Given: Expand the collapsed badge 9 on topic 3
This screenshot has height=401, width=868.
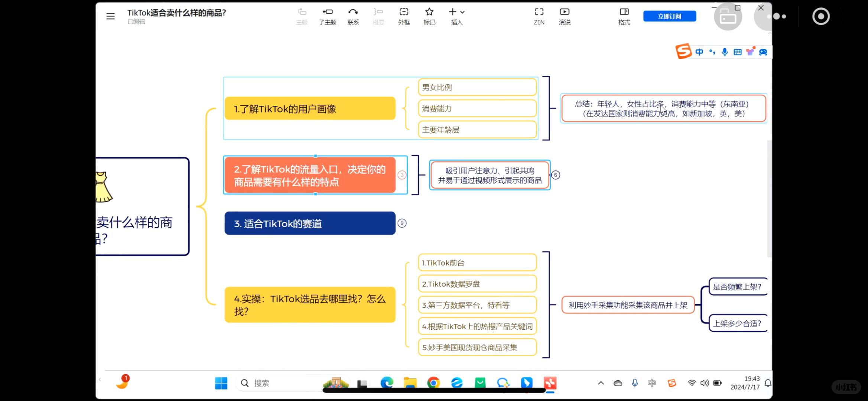Looking at the screenshot, I should (402, 223).
